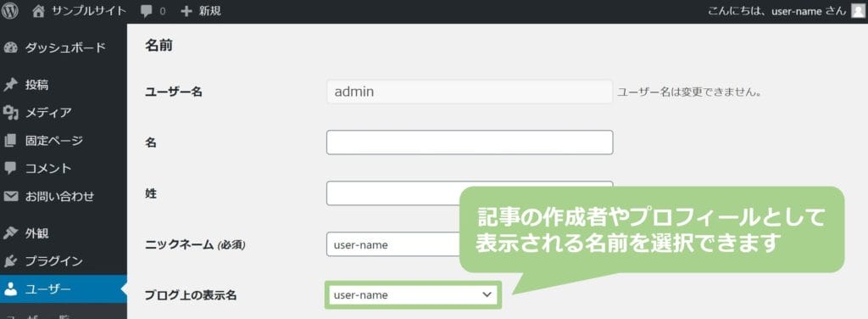Click the chevron arrow on user-name select
868x319 pixels.
(487, 294)
